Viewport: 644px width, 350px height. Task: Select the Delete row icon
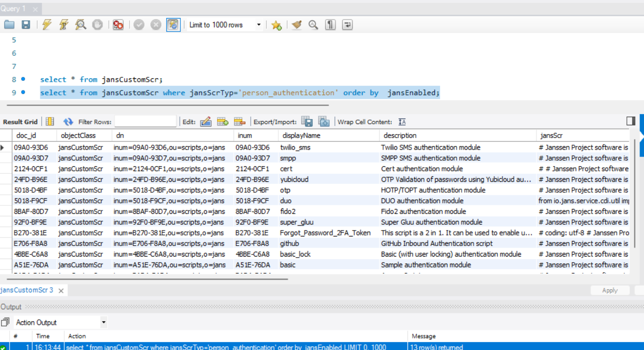(238, 122)
